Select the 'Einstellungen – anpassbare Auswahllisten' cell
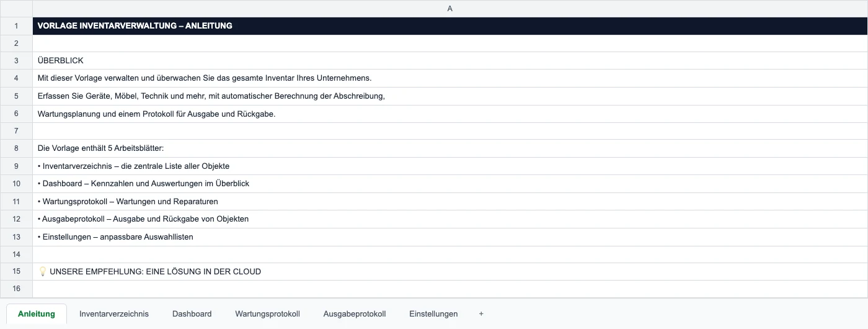Viewport: 868px width, 329px height. (x=449, y=237)
